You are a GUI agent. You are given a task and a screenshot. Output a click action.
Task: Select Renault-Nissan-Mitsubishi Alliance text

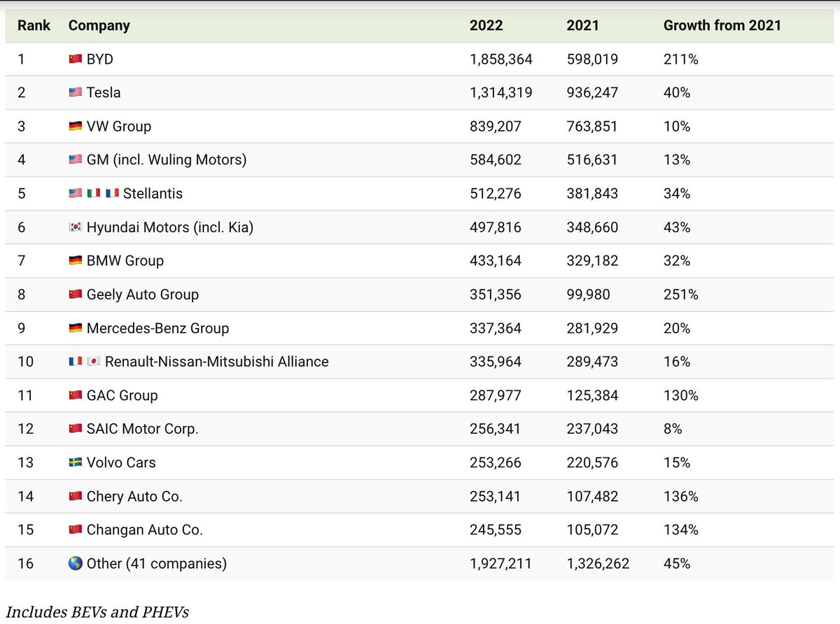217,362
